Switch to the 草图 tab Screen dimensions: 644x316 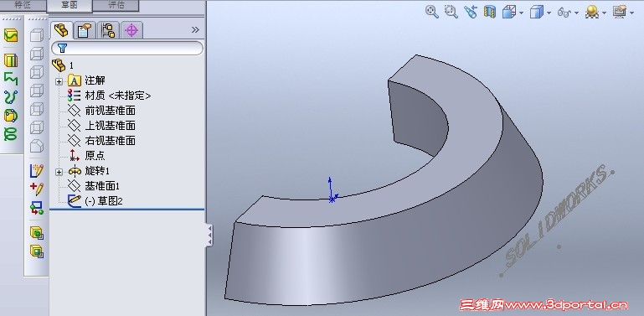point(70,5)
